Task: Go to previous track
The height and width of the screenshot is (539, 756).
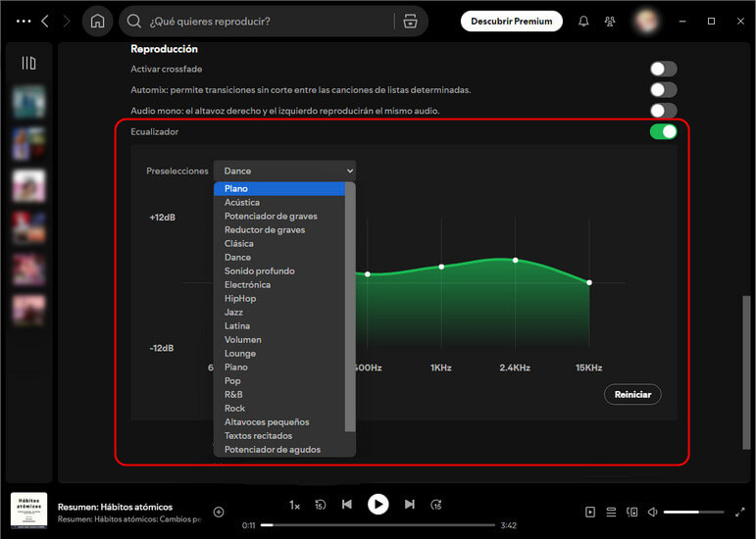Action: pyautogui.click(x=347, y=505)
